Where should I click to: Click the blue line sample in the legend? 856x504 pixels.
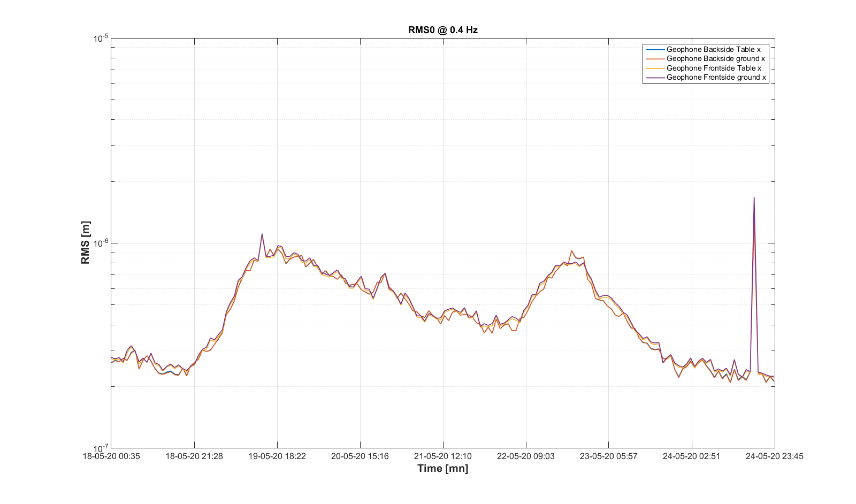pyautogui.click(x=655, y=49)
